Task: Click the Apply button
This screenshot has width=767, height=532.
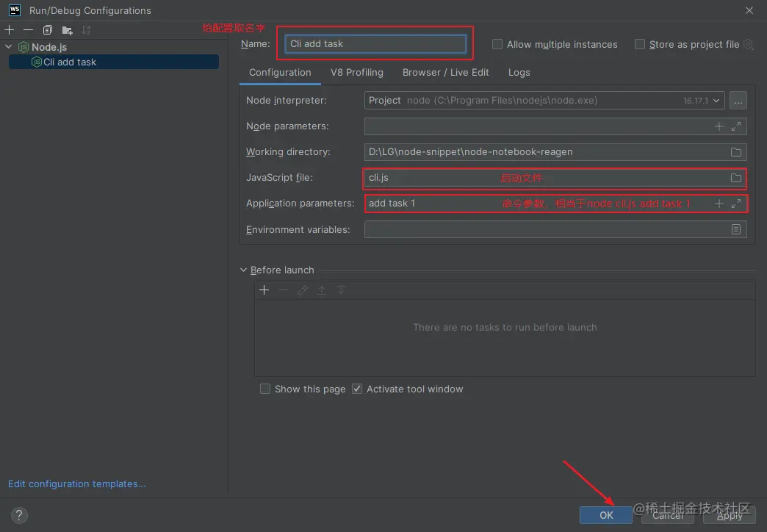Action: point(730,515)
